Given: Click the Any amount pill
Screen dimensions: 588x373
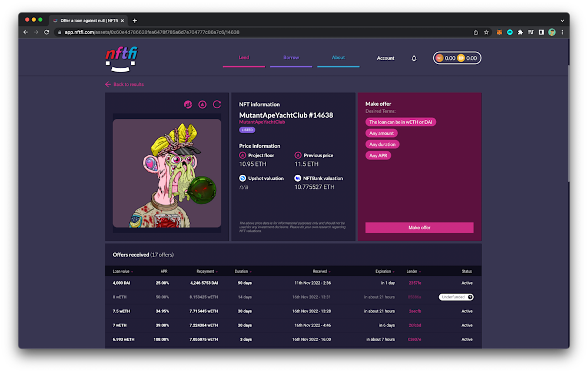Looking at the screenshot, I should 381,133.
